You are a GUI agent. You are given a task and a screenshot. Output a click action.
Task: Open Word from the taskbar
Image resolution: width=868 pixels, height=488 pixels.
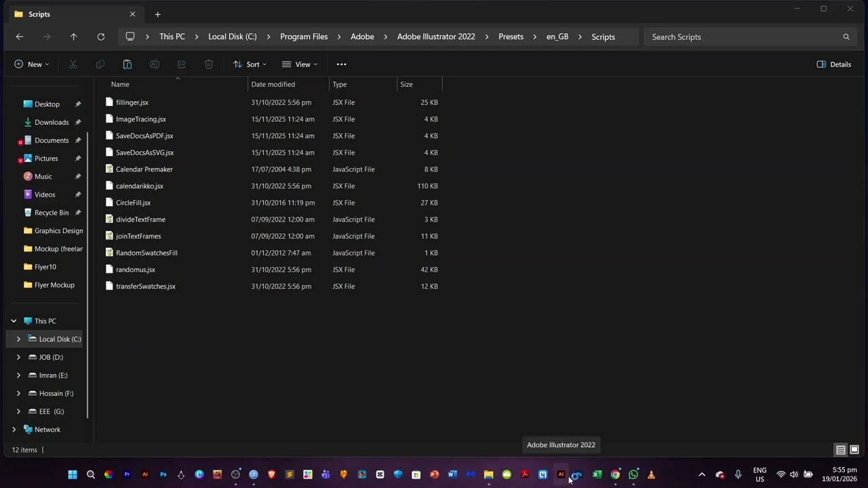click(x=452, y=474)
